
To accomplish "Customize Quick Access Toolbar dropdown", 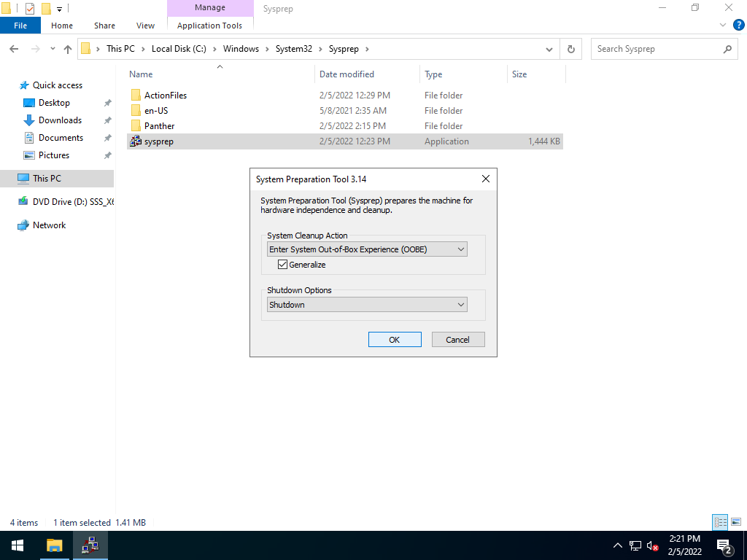I will 60,9.
